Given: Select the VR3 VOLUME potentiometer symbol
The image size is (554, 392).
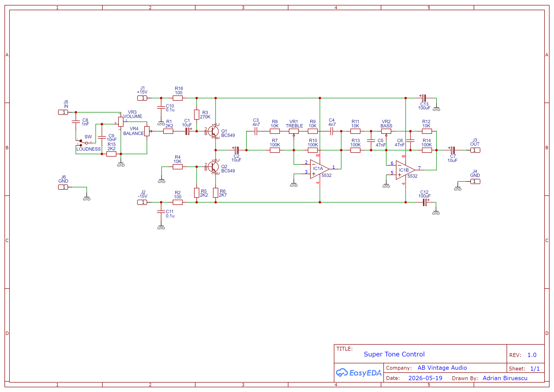Looking at the screenshot, I should (x=121, y=122).
